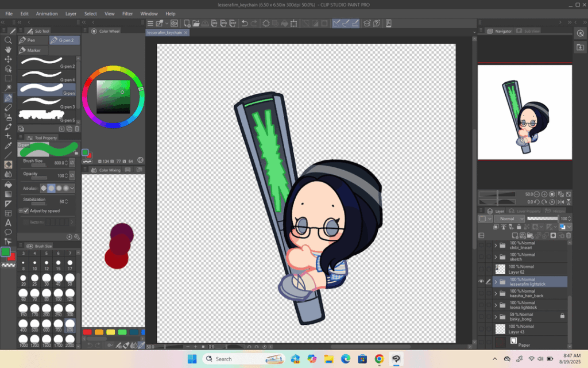
Task: Open the Normal blending mode dropdown
Action: [510, 219]
